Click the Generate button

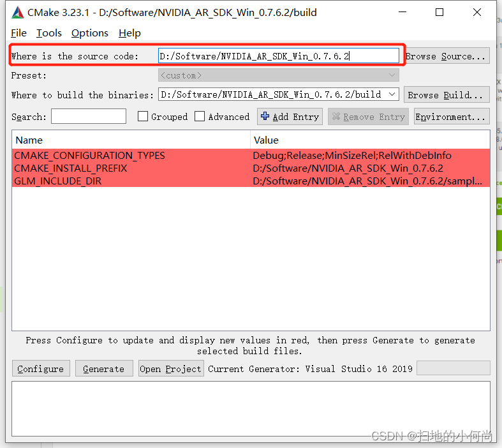tap(104, 369)
